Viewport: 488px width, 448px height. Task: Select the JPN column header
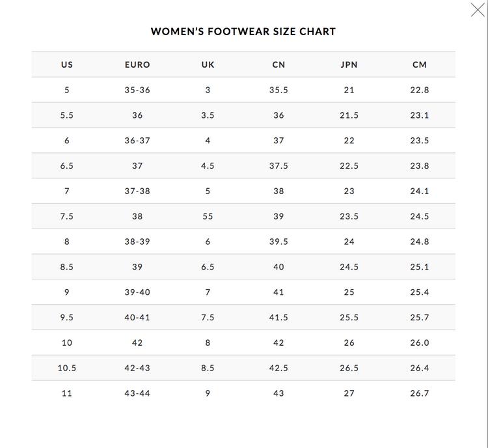pos(349,64)
